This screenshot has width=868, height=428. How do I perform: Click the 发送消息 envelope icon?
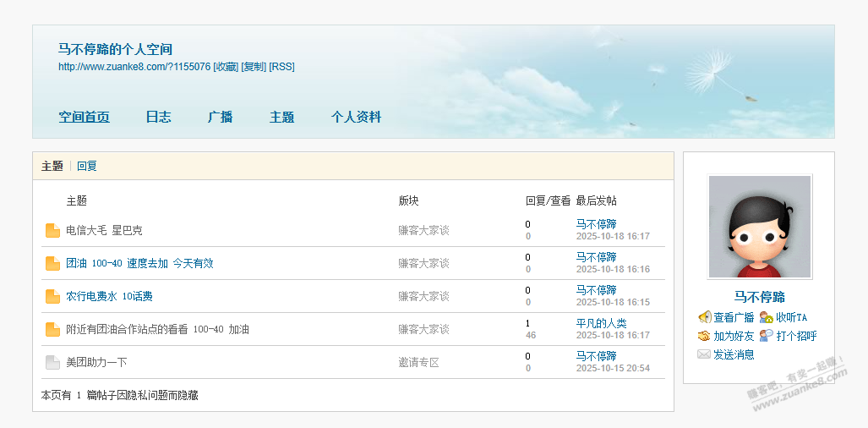point(704,354)
